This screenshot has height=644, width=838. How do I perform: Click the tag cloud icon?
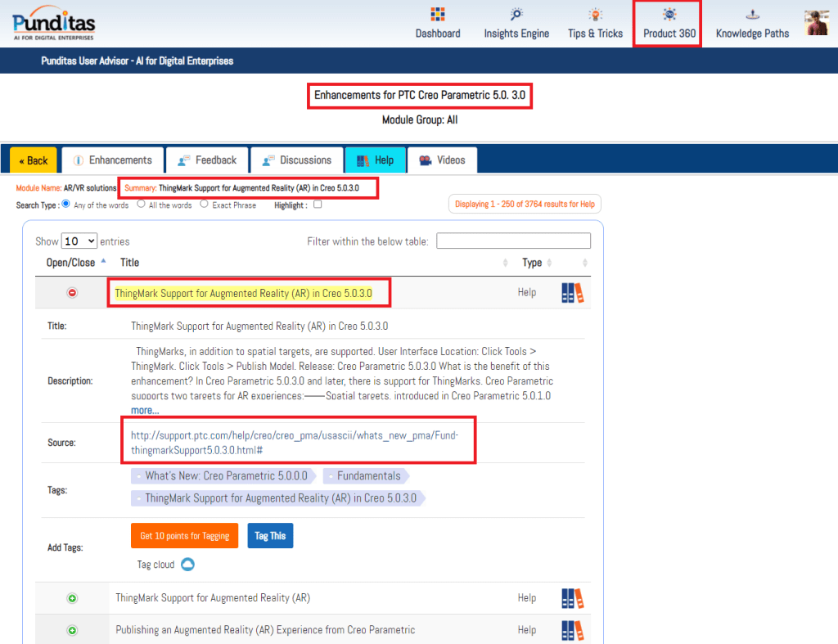pos(187,565)
